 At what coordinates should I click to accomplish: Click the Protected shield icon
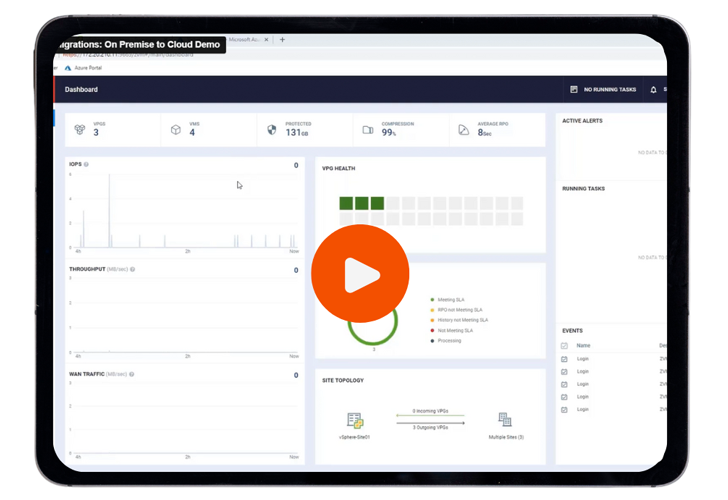pos(272,130)
